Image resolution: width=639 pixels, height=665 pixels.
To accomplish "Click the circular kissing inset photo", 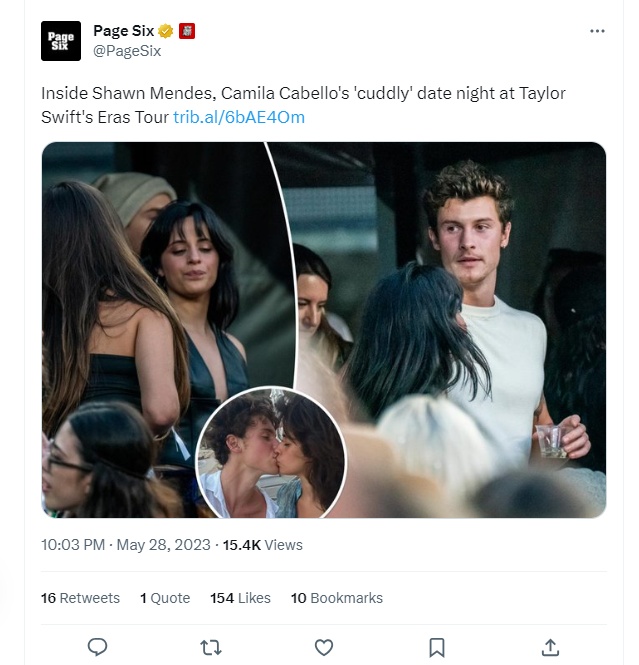I will click(271, 453).
